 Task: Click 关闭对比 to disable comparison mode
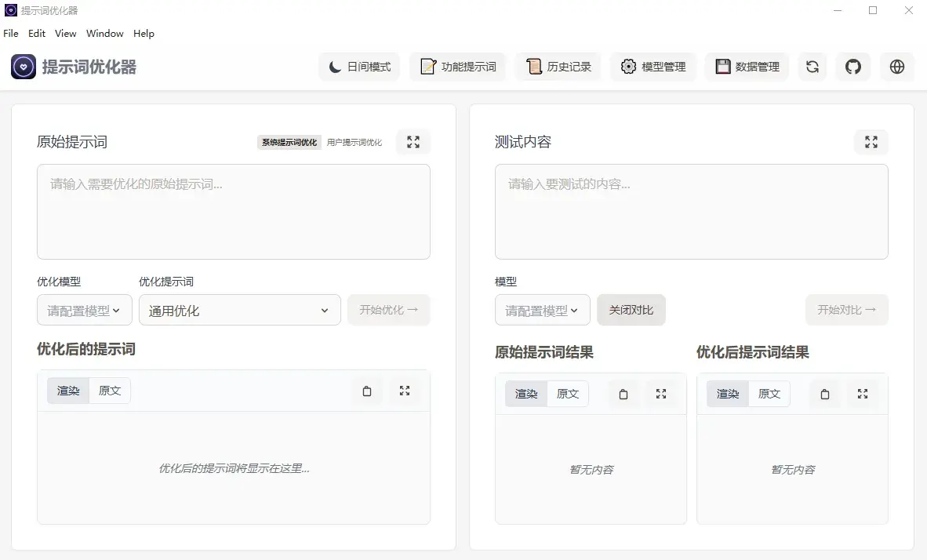coord(631,310)
